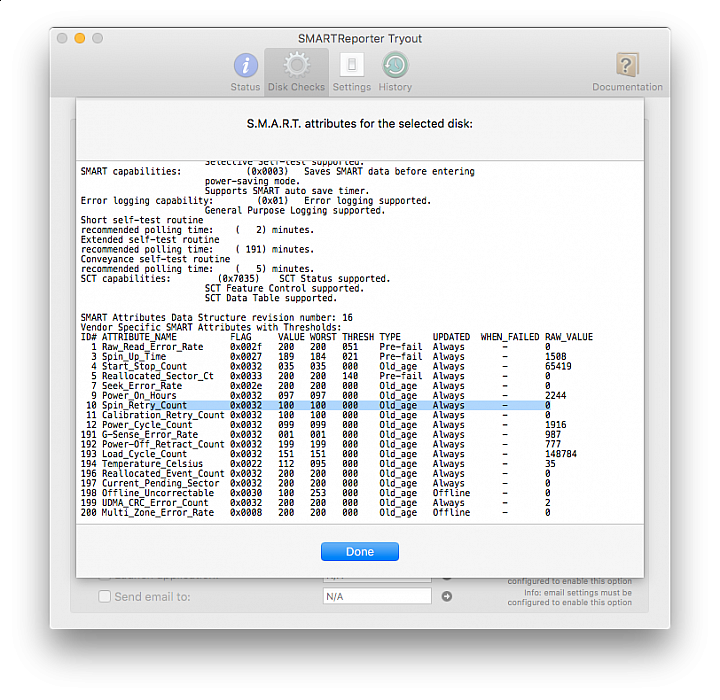Select the Reallocated_Event_Count row
This screenshot has width=720, height=700.
[315, 474]
